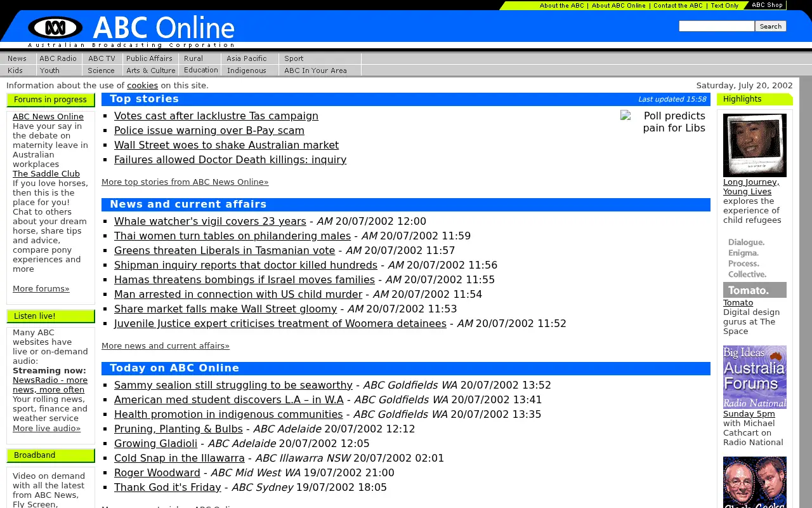812x508 pixels.
Task: Select Public Affairs navigation item
Action: (149, 58)
